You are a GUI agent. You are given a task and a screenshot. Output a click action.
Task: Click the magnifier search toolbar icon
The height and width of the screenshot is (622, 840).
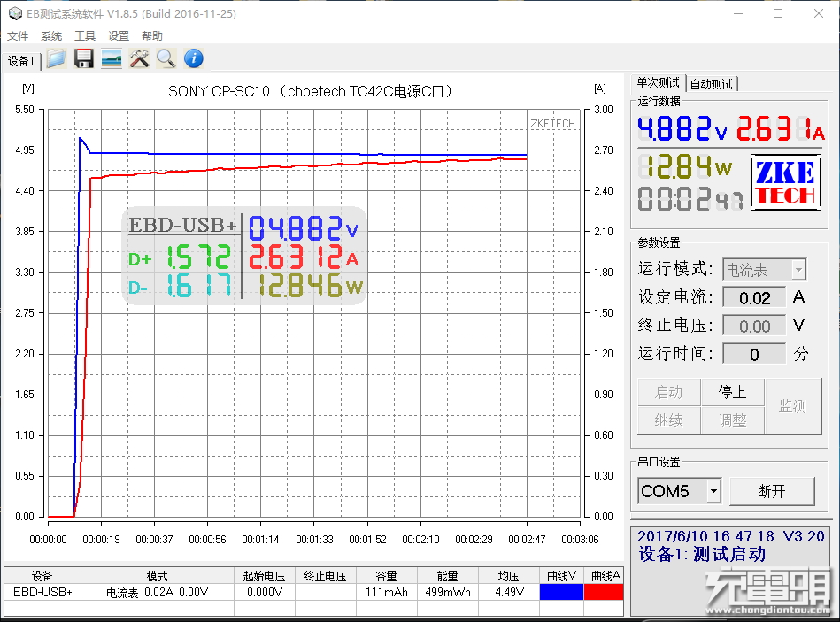pyautogui.click(x=166, y=58)
